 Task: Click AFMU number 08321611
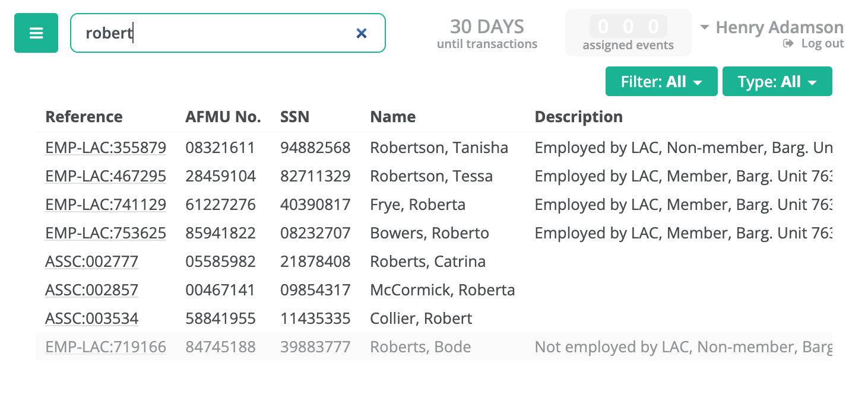[220, 148]
